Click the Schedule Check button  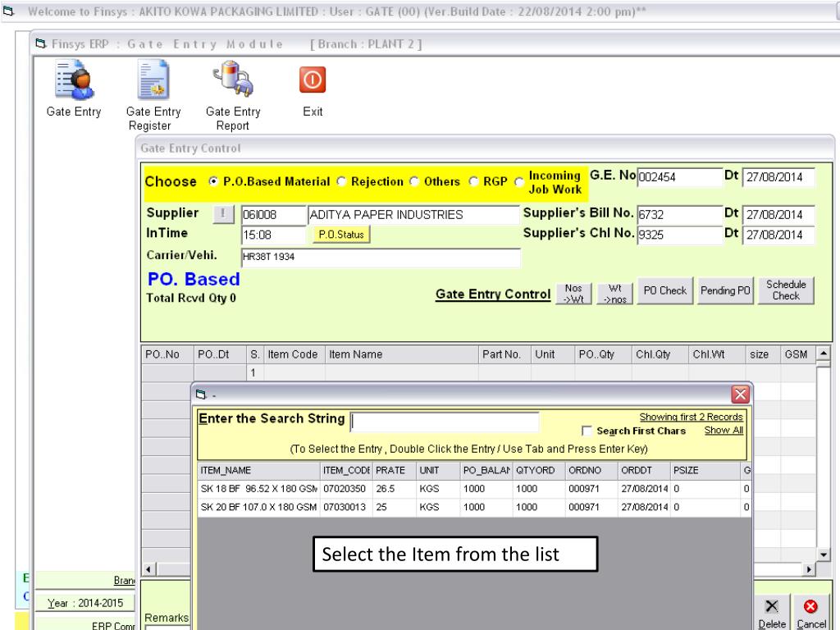point(785,291)
